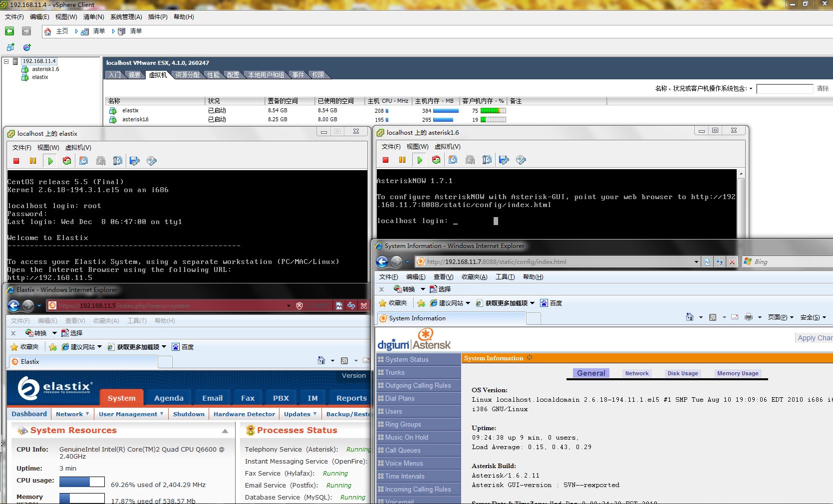The image size is (833, 504).
Task: Open address bar dropdown in System Information IE
Action: (x=696, y=262)
